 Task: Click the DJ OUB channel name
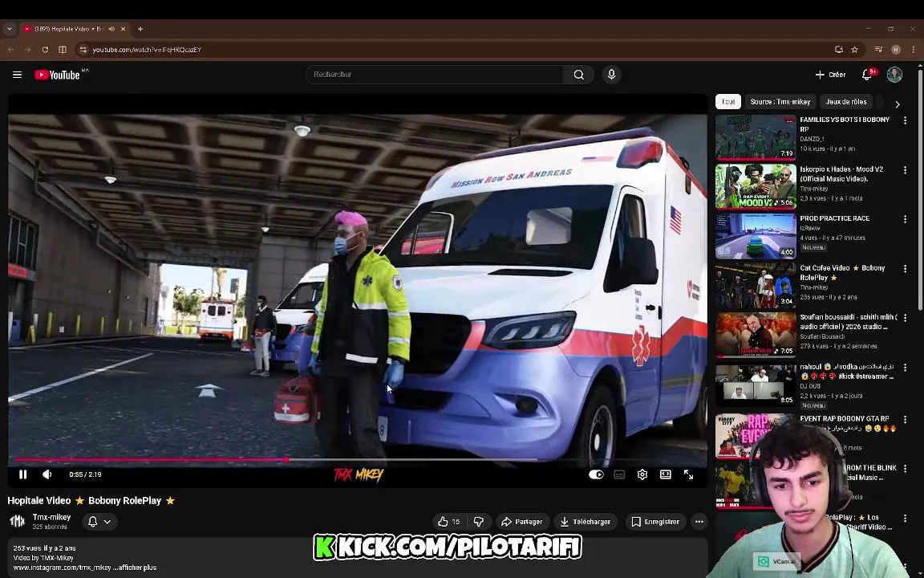click(x=810, y=386)
